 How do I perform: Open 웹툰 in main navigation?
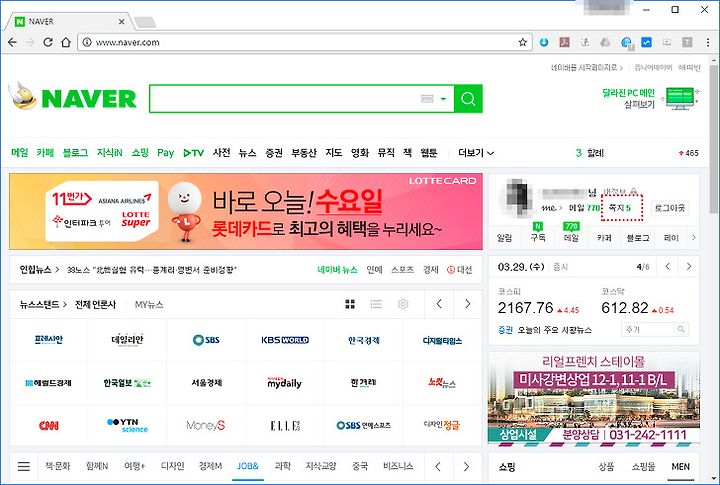tap(429, 152)
